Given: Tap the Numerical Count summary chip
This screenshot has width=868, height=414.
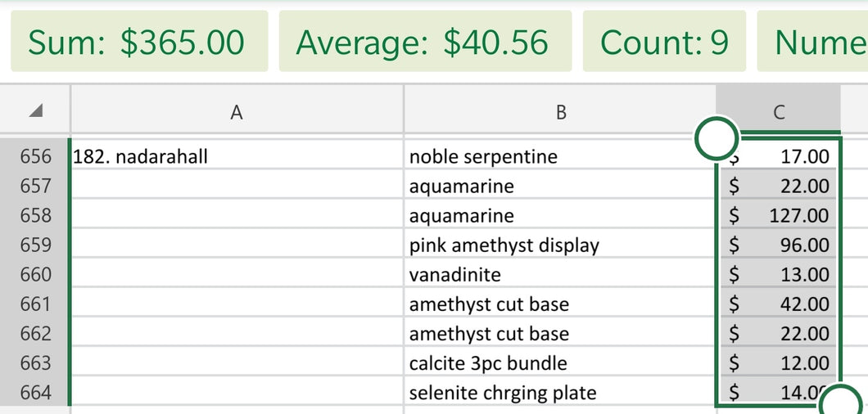Looking at the screenshot, I should click(x=812, y=42).
